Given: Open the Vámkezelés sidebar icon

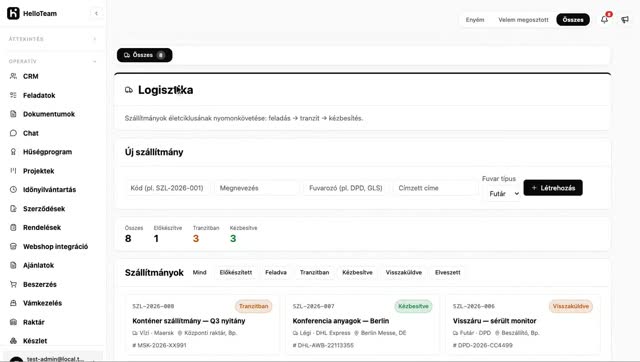Looking at the screenshot, I should (x=13, y=303).
